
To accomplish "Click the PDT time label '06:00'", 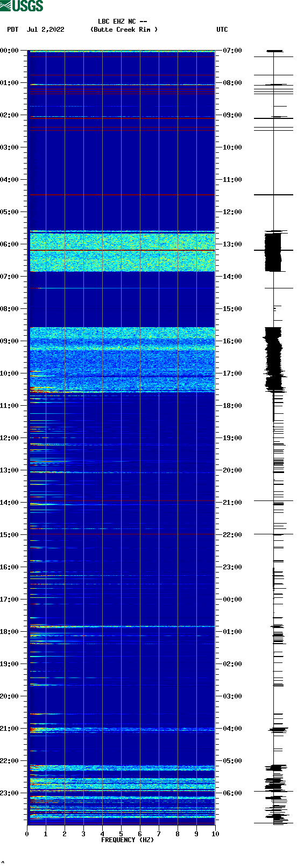I will point(9,244).
